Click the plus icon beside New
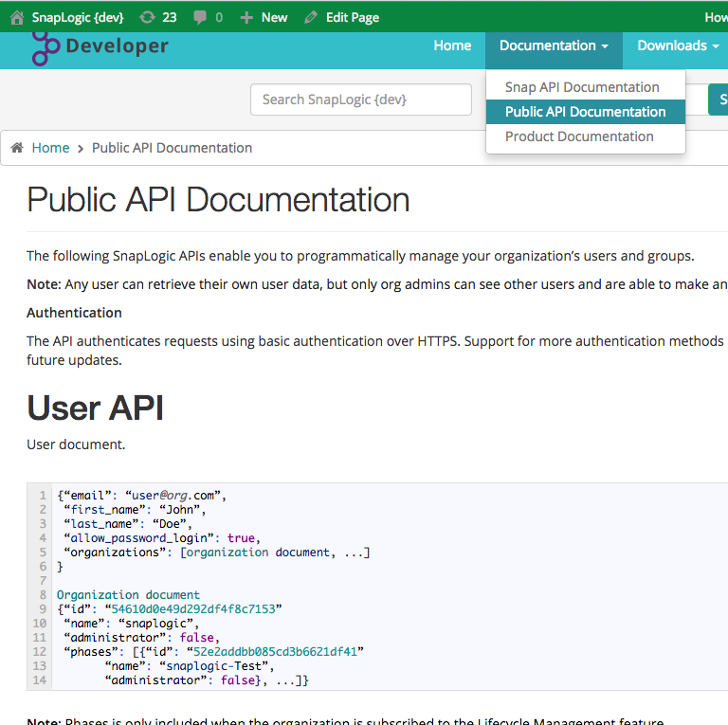The image size is (728, 725). [246, 18]
